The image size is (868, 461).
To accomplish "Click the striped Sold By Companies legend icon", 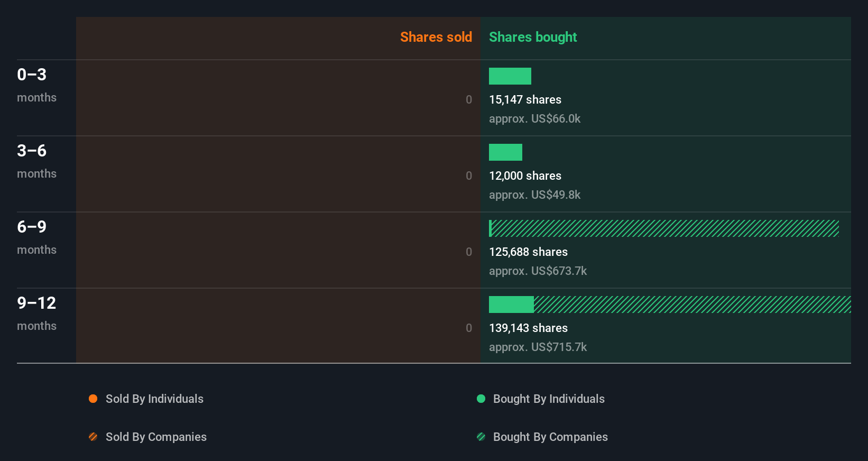I will 93,437.
